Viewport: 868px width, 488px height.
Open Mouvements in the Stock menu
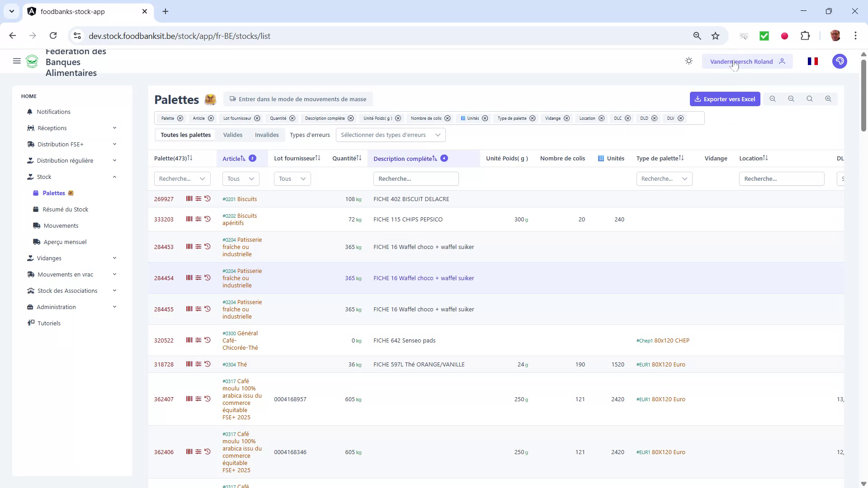tap(61, 225)
